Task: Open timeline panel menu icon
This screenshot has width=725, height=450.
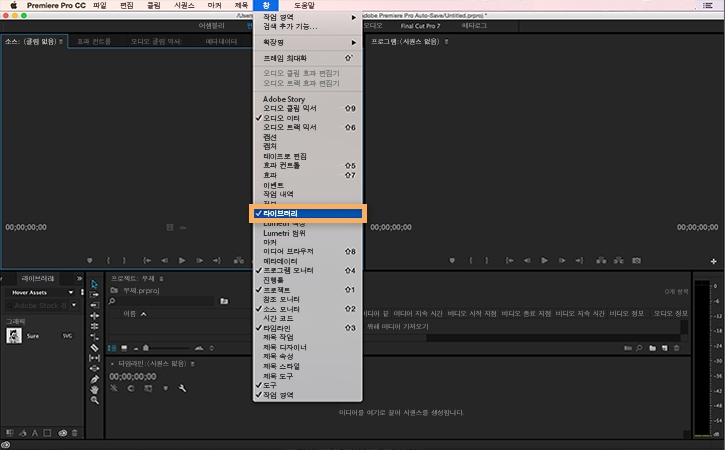Action: 192,364
